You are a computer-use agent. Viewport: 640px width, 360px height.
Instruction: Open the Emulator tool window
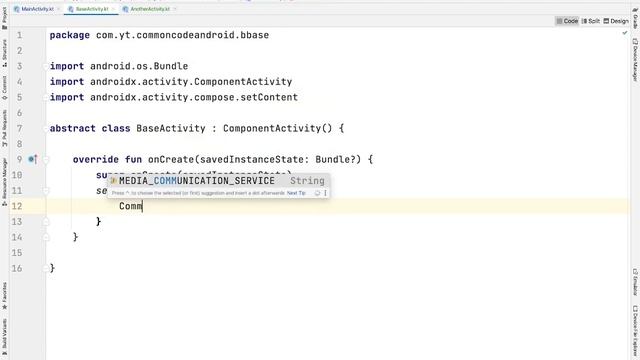click(x=636, y=282)
